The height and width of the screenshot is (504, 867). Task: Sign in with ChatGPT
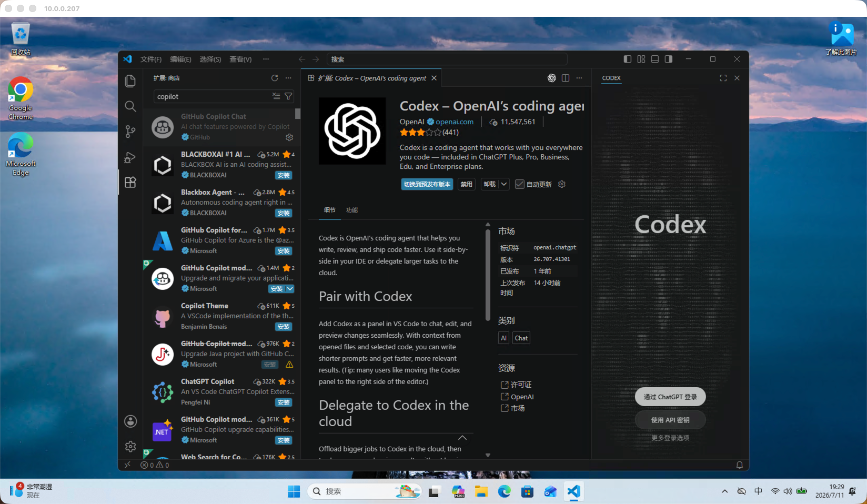pyautogui.click(x=670, y=397)
